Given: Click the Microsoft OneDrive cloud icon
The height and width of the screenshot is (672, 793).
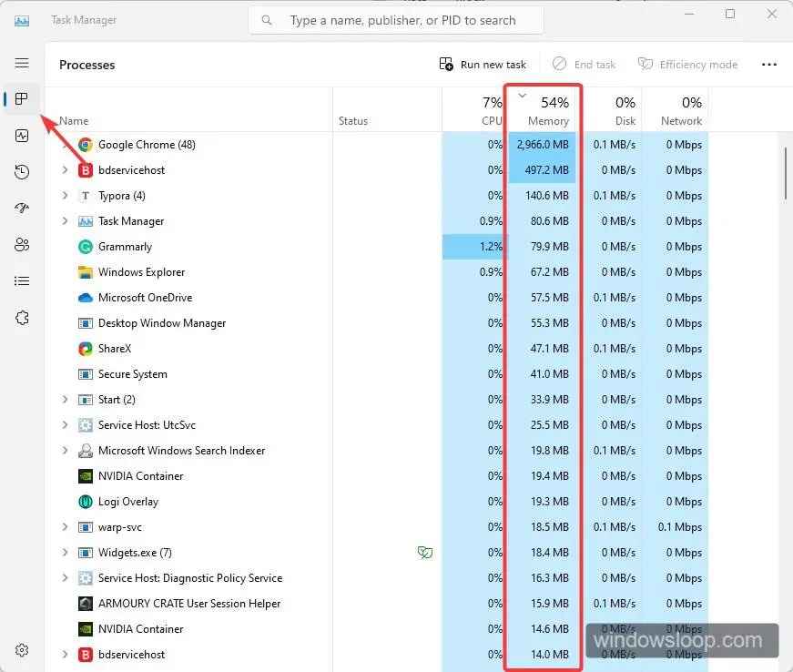Looking at the screenshot, I should click(86, 298).
